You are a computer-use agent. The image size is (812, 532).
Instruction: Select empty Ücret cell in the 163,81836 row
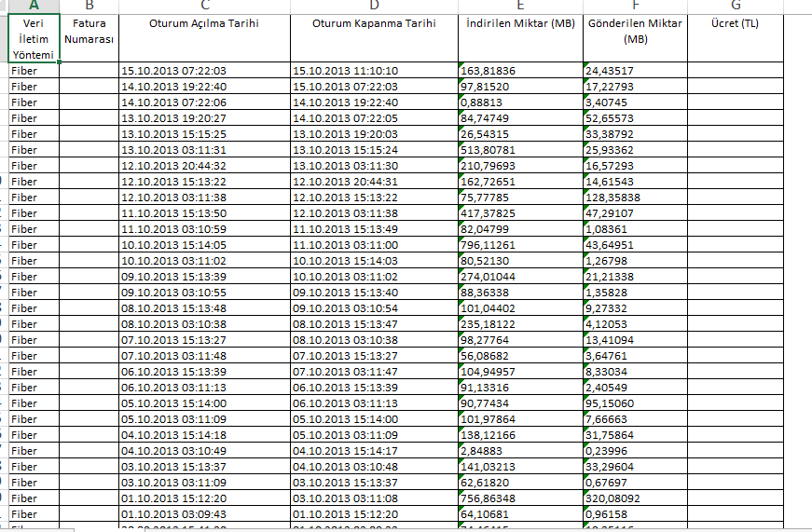[736, 71]
